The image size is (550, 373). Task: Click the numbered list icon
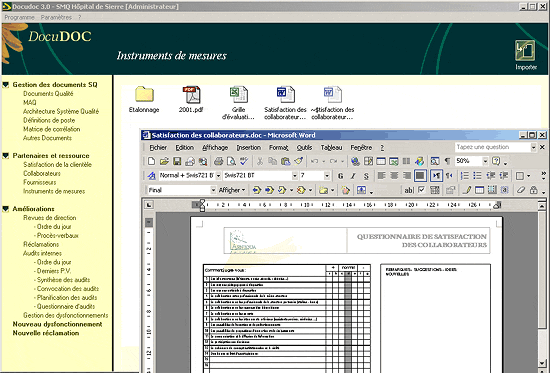click(464, 175)
